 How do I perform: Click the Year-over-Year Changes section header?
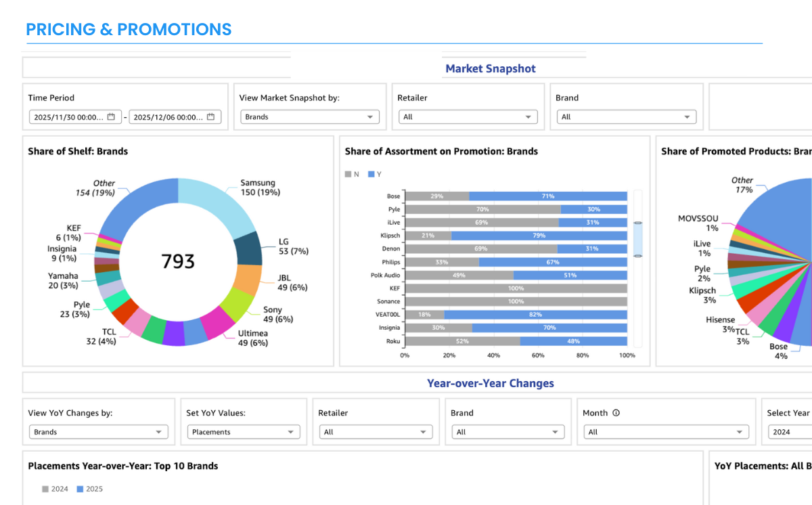(x=490, y=383)
